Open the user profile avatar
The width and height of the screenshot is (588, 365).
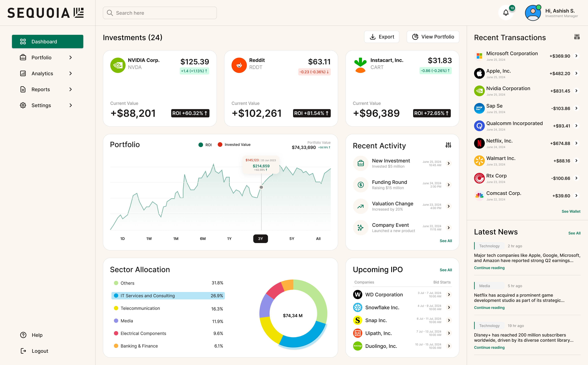point(533,13)
